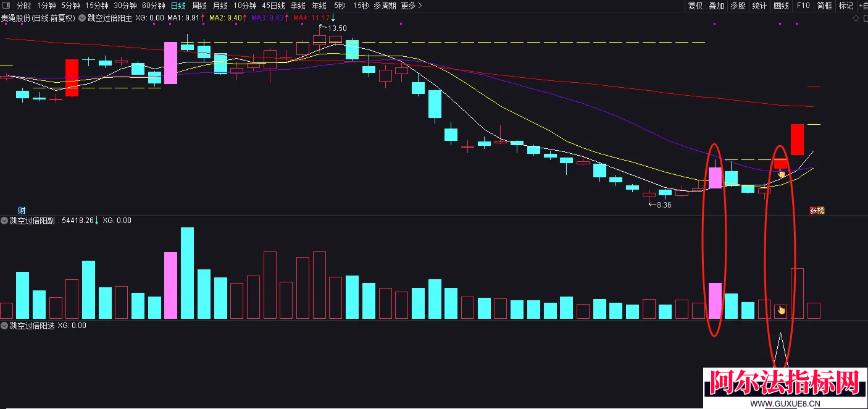The image size is (868, 409).
Task: Click the diamond icon at the chart's top right
Action: pyautogui.click(x=855, y=18)
